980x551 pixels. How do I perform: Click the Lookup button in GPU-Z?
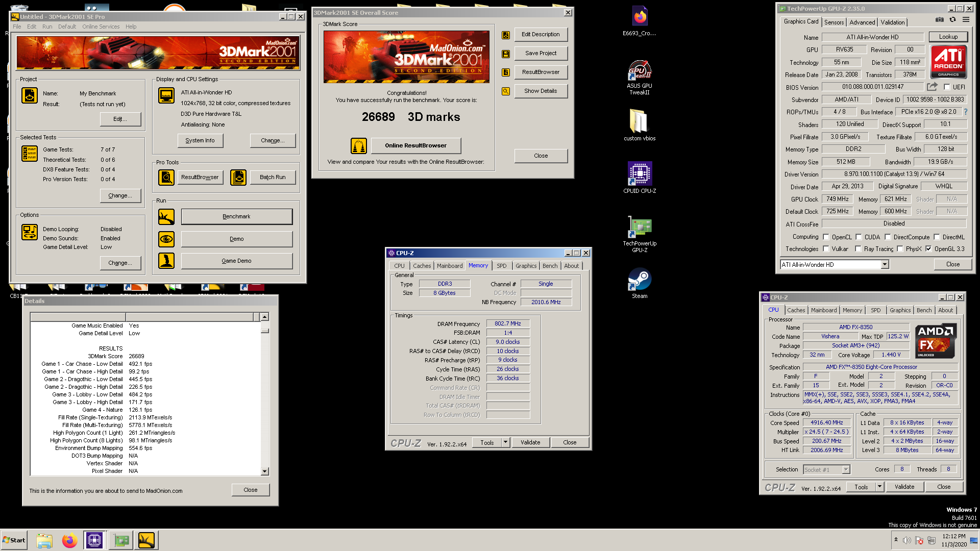click(x=948, y=37)
